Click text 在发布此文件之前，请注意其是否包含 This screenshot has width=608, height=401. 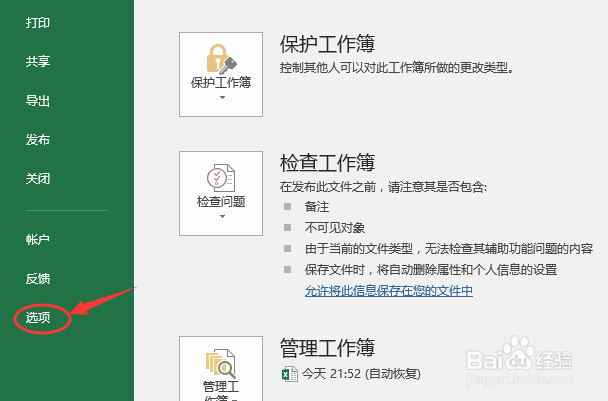[383, 187]
